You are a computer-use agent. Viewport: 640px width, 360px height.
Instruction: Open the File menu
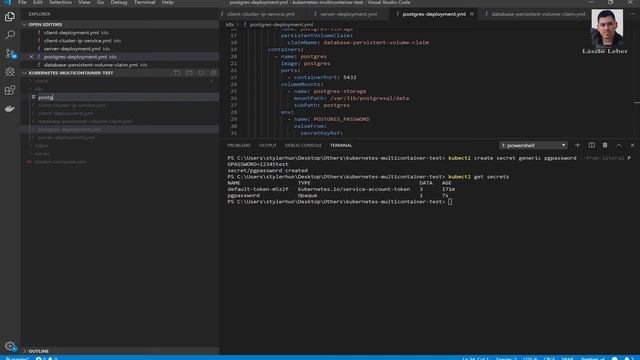click(22, 2)
